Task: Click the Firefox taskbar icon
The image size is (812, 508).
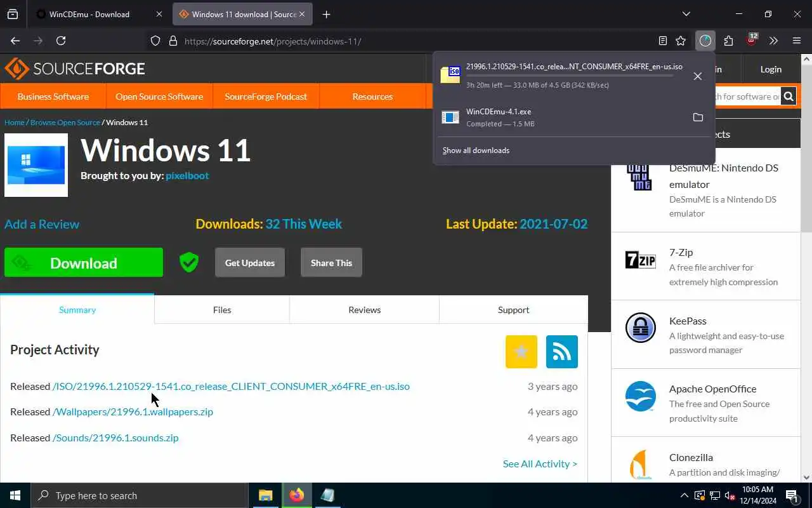Action: [296, 495]
